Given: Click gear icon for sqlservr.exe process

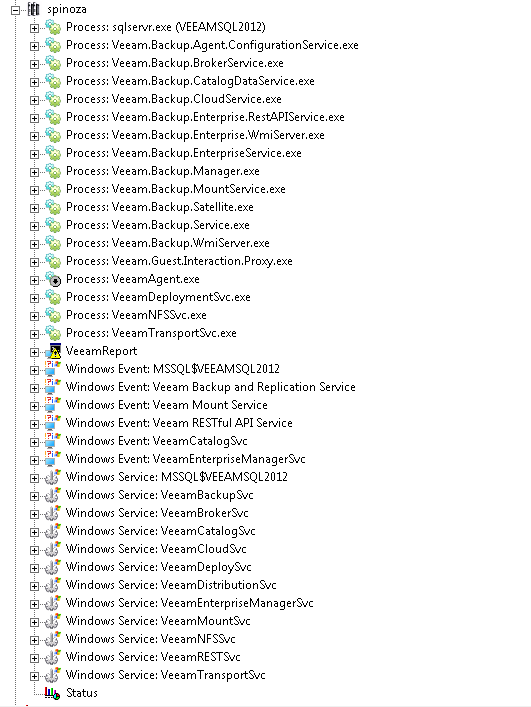Looking at the screenshot, I should tap(53, 27).
